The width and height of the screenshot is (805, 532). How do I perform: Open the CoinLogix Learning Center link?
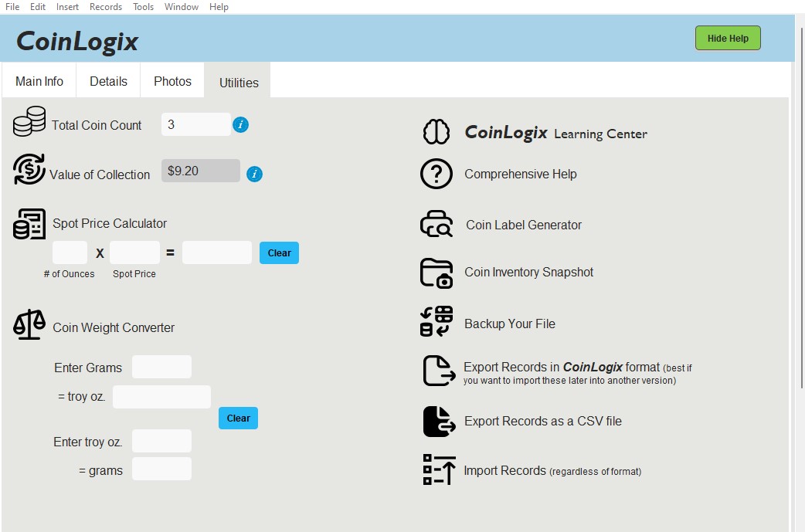pos(555,133)
